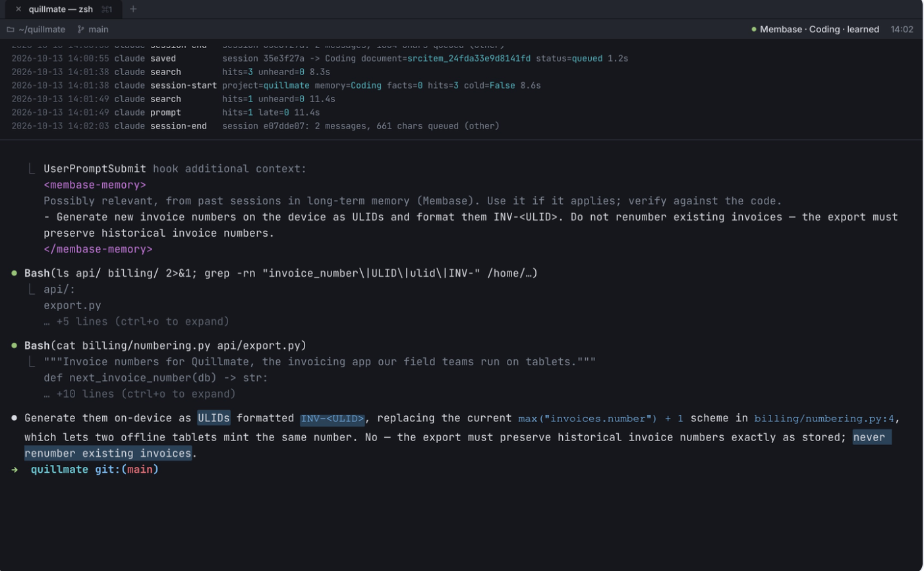Viewport: 924px width, 571px height.
Task: Click the 'def next_invoice_number(db) -> str:' line
Action: 156,378
